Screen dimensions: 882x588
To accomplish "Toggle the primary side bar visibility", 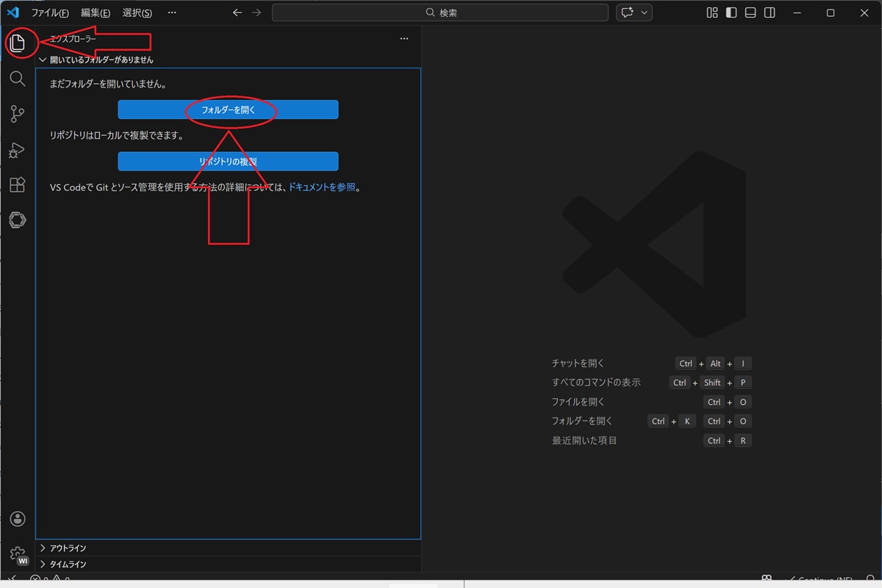I will (731, 12).
